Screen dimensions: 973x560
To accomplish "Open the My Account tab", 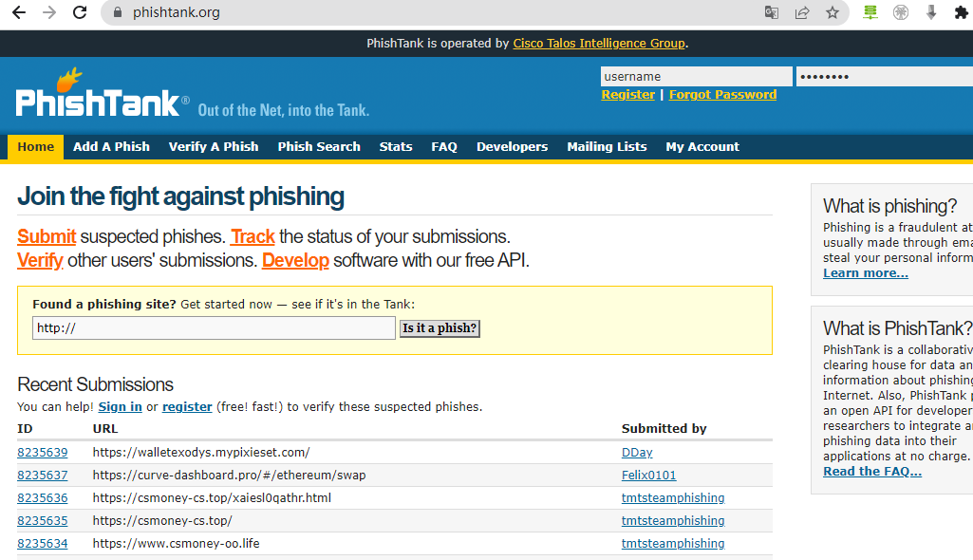I will (702, 147).
